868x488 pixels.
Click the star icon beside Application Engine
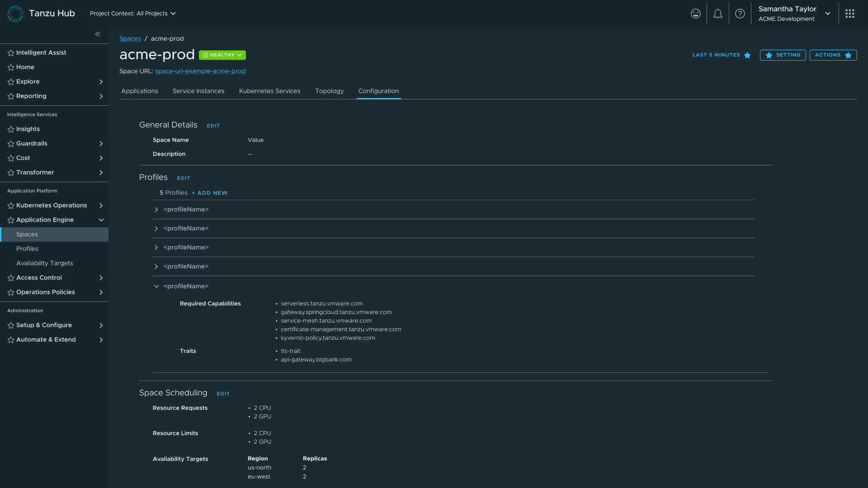[11, 220]
